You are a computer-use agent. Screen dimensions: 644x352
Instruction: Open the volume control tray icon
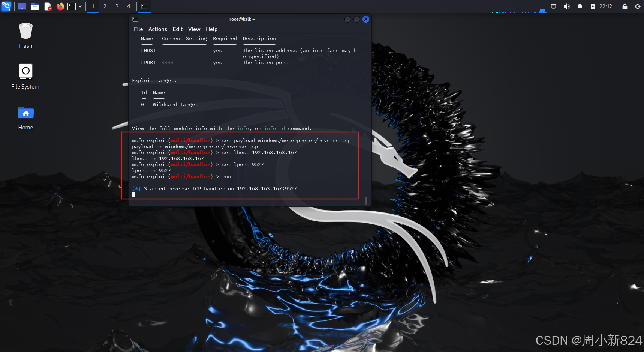point(567,6)
